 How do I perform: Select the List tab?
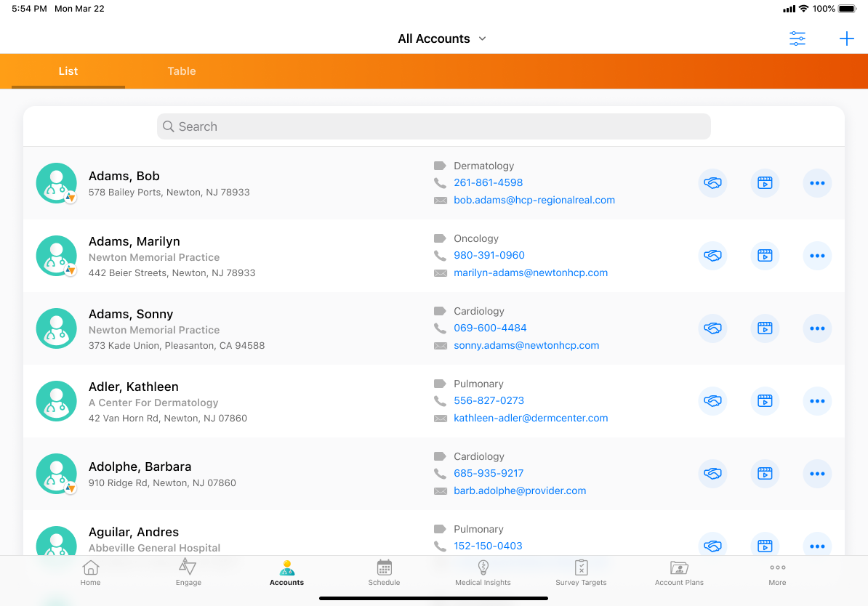click(68, 71)
